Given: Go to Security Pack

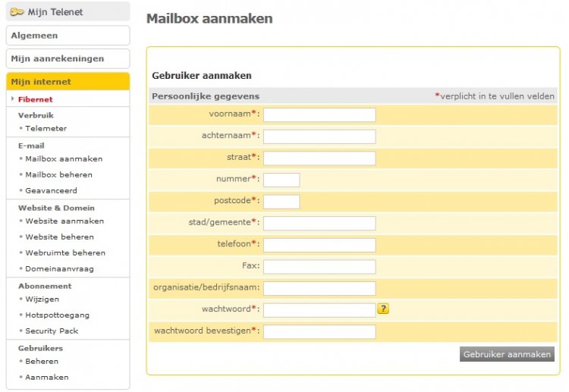Looking at the screenshot, I should (52, 331).
